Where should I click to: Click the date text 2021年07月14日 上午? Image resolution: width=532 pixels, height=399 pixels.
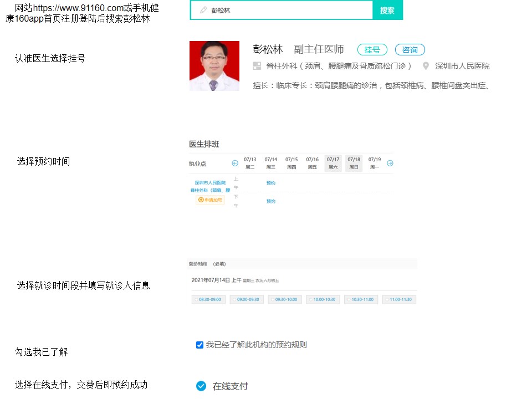click(216, 280)
